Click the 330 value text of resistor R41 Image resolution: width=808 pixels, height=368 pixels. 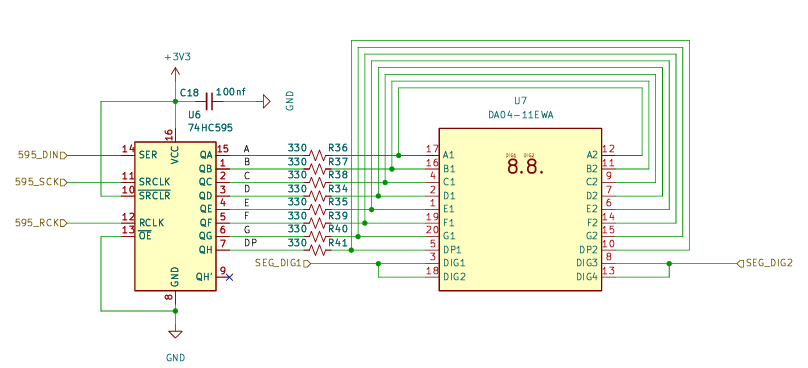pyautogui.click(x=297, y=242)
